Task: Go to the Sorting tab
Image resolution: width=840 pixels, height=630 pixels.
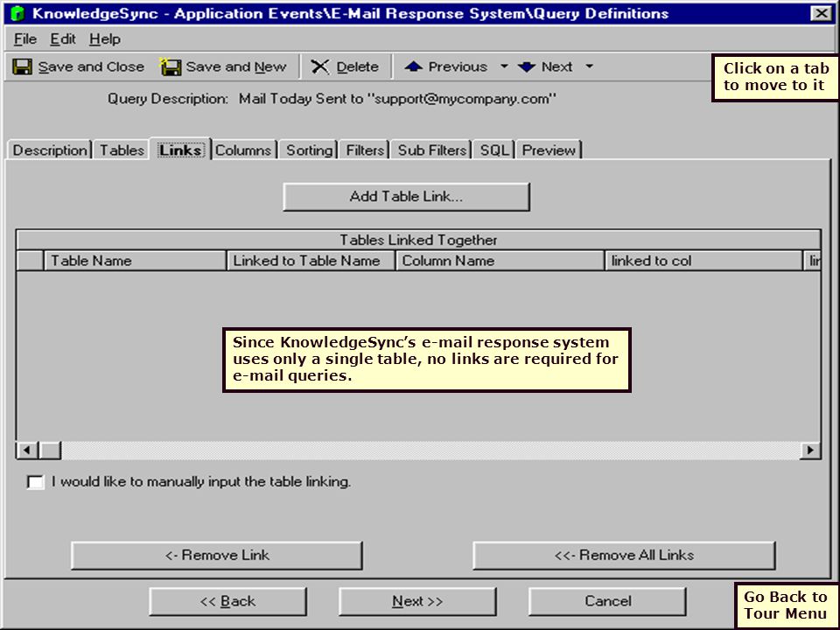Action: pyautogui.click(x=309, y=150)
